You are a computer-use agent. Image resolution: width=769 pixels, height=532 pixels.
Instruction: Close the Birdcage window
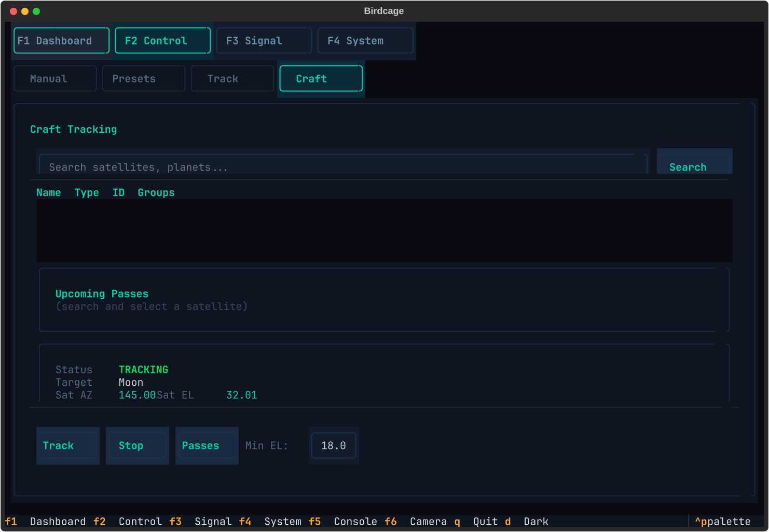(x=13, y=11)
